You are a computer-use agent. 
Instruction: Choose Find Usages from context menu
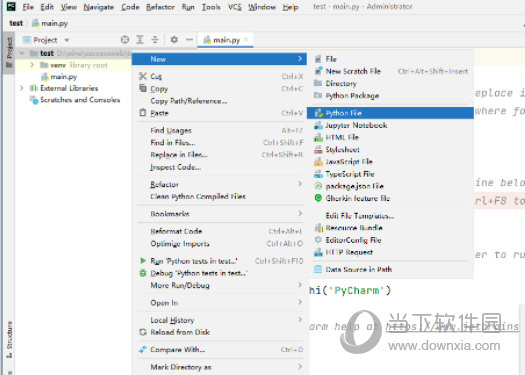(x=220, y=130)
